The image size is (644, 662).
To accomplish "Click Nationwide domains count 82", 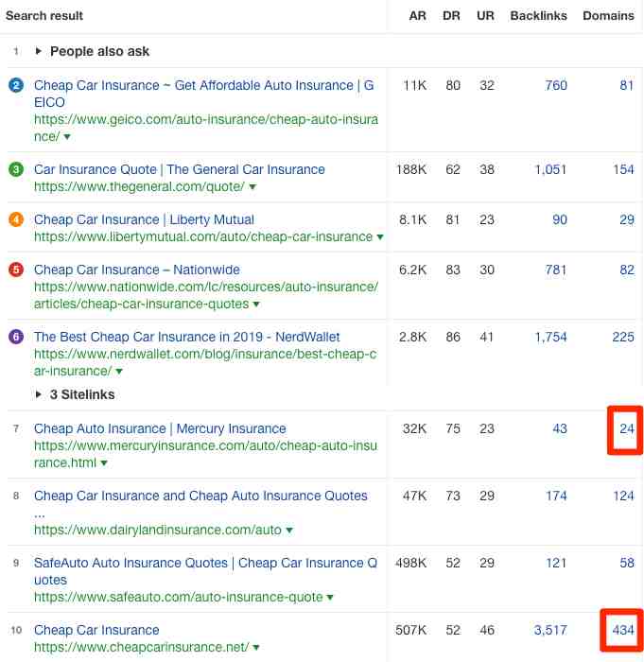I will (627, 270).
